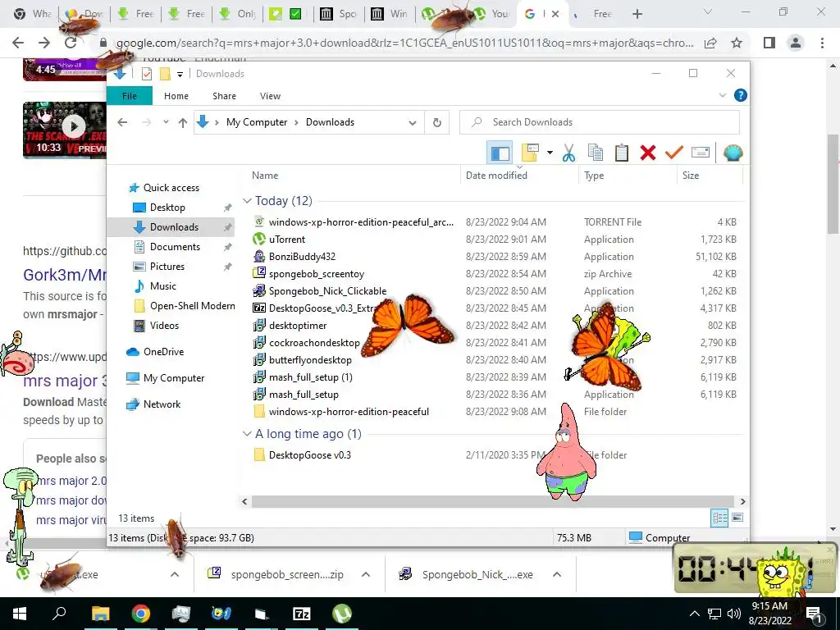Select Videos in navigation pane
The width and height of the screenshot is (840, 630).
click(156, 325)
